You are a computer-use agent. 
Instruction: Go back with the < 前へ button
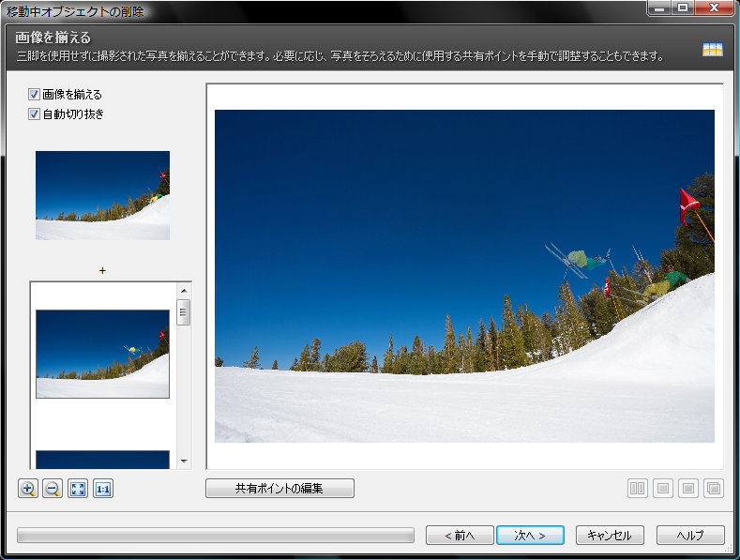[x=460, y=536]
